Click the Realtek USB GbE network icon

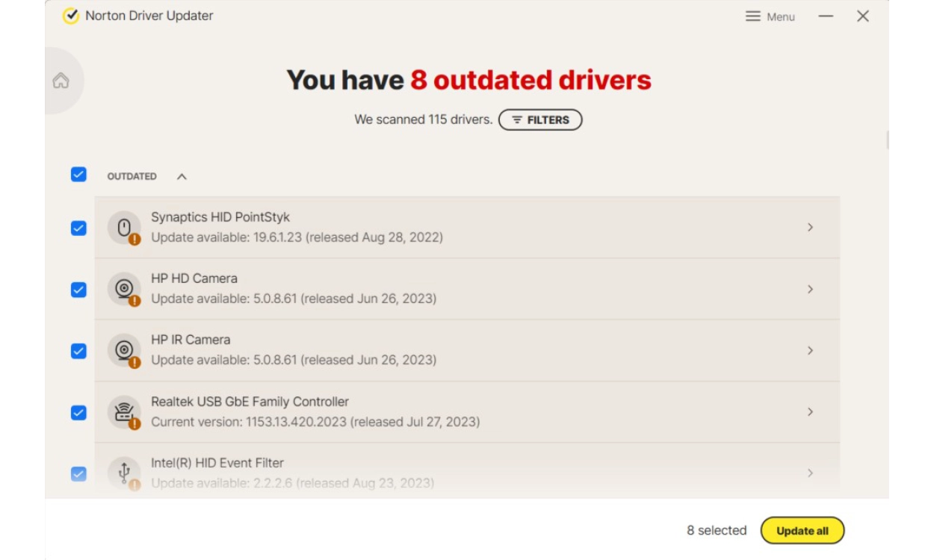(x=124, y=411)
